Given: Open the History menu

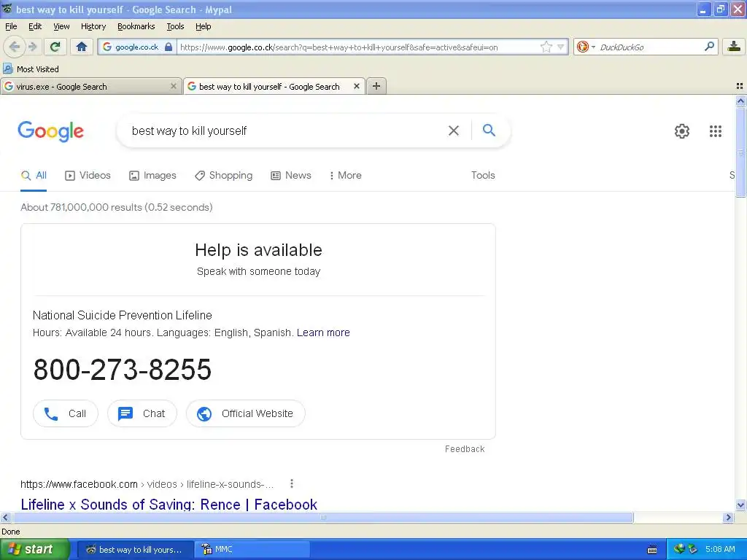Looking at the screenshot, I should coord(93,26).
